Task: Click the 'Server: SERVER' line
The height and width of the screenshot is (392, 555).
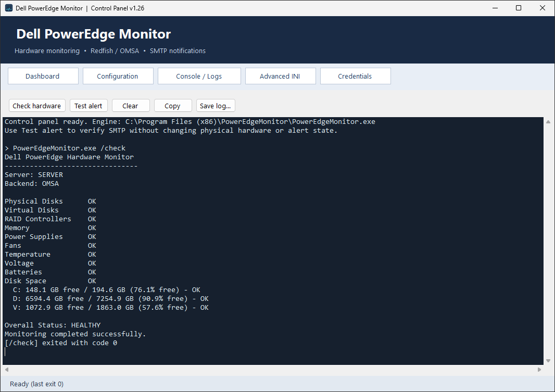Action: coord(34,174)
